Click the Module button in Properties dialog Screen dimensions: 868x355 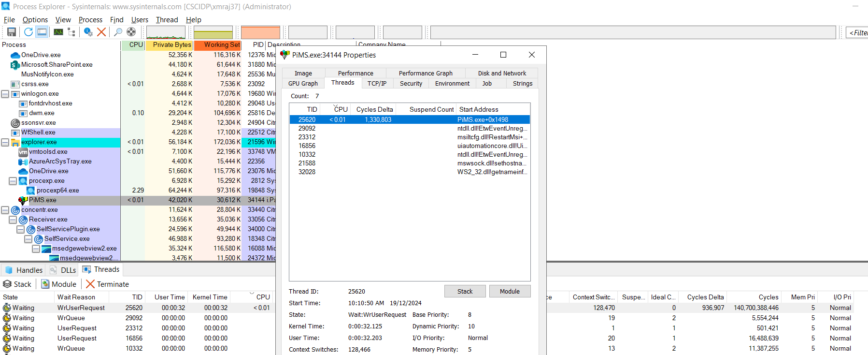510,291
